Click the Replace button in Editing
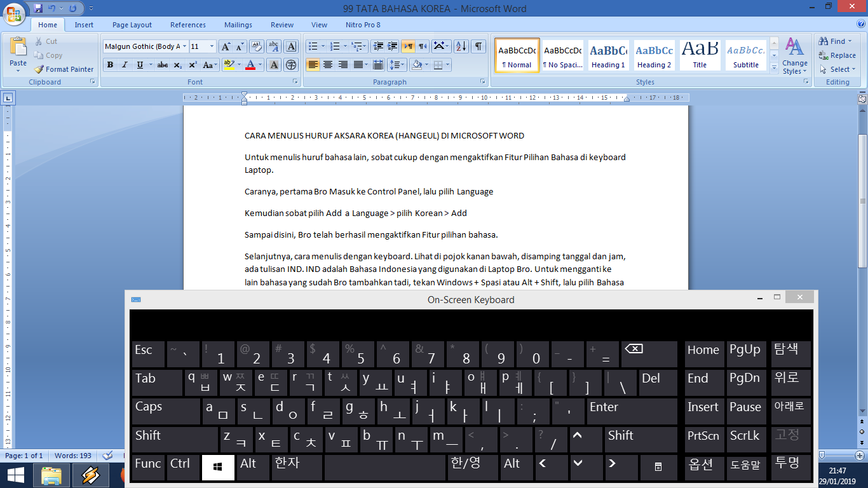Viewport: 868px width, 488px height. coord(837,55)
